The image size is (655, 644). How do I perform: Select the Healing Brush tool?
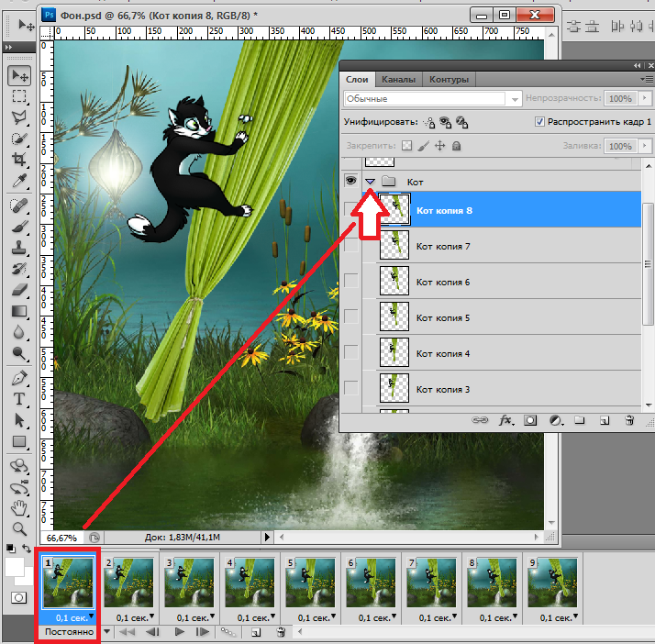pos(19,205)
